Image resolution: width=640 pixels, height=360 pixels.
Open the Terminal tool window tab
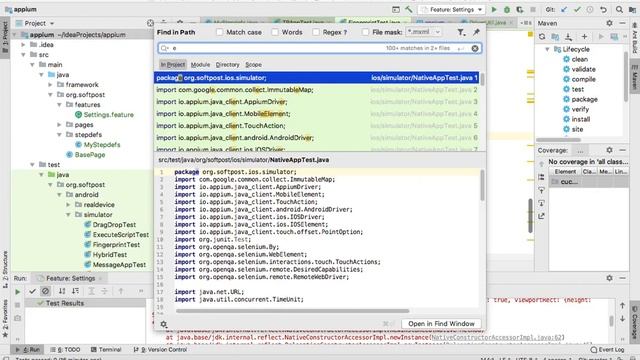[106, 350]
